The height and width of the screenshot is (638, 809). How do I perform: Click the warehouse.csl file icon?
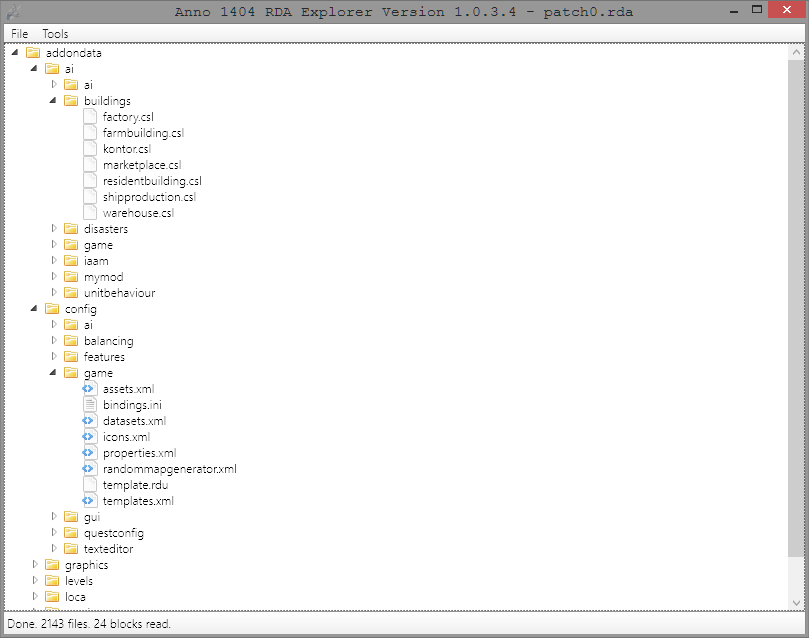click(x=90, y=212)
